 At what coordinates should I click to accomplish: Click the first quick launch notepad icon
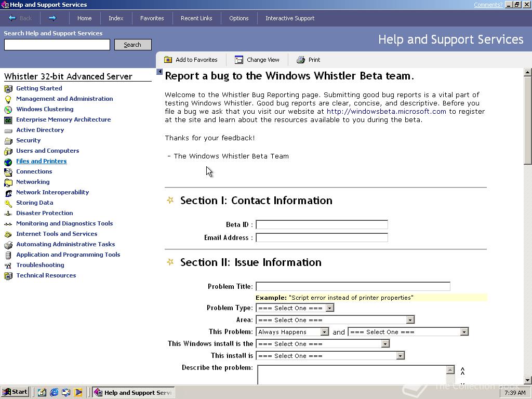coord(42,393)
